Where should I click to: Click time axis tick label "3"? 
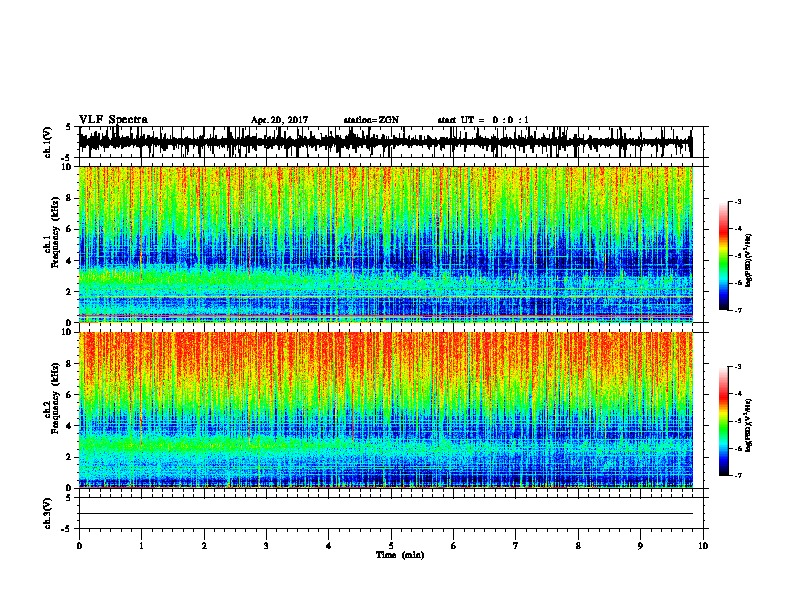click(266, 546)
